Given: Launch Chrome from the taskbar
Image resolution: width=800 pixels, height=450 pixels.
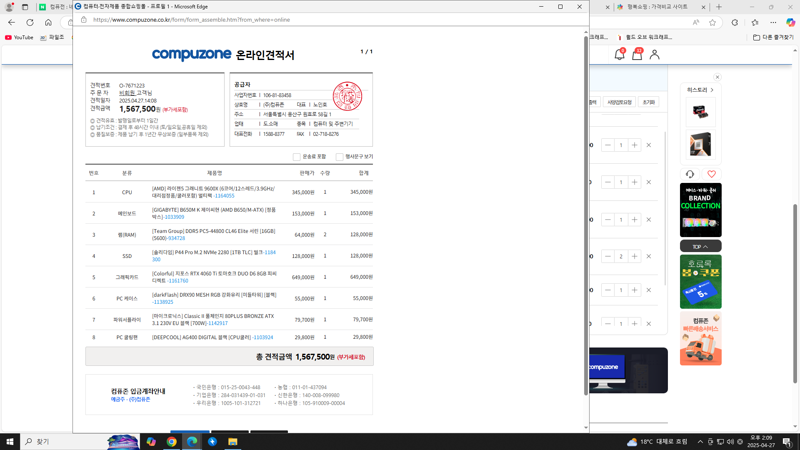Looking at the screenshot, I should point(171,442).
